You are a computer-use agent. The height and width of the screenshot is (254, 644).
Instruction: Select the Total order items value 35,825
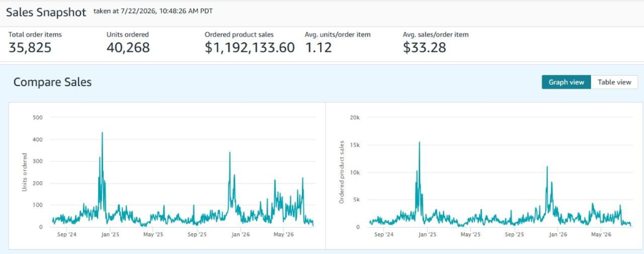click(x=30, y=48)
